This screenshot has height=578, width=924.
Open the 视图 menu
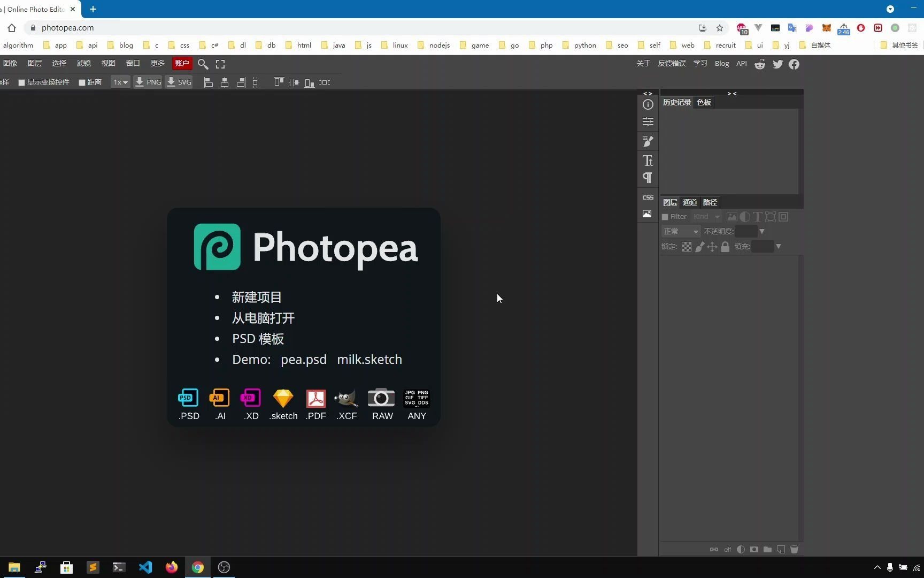point(109,63)
